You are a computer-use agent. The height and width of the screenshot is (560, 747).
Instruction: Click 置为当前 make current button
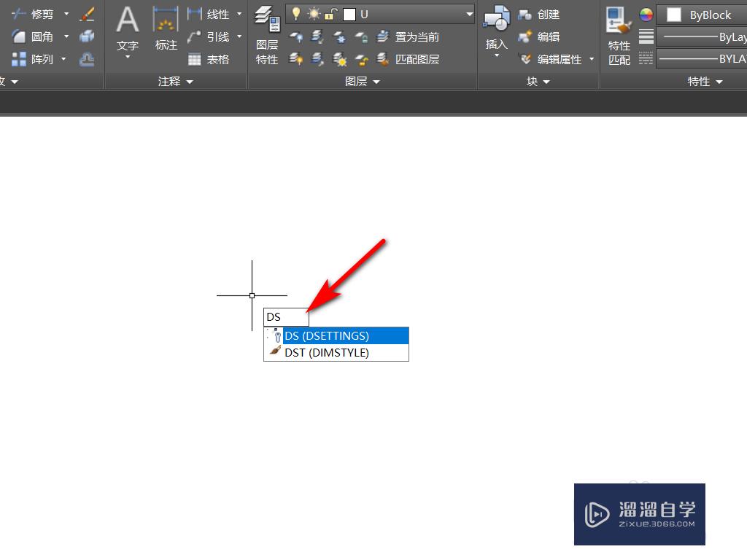coord(408,36)
